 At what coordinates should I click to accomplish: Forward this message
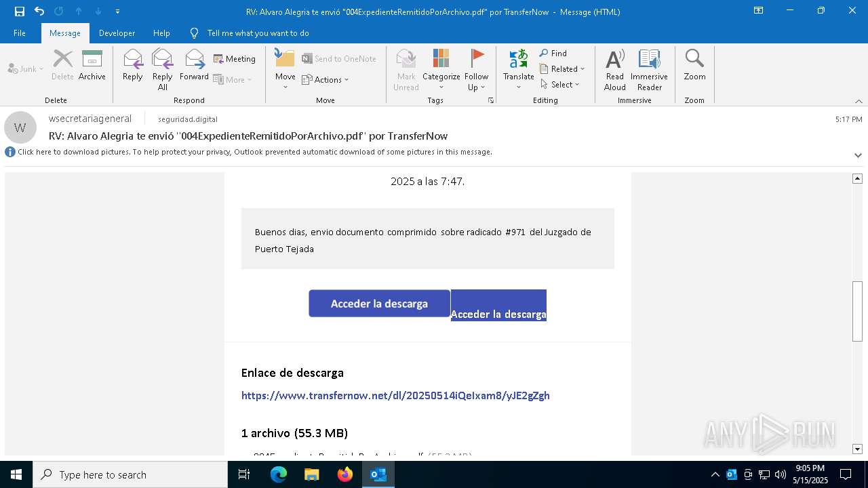click(x=194, y=66)
